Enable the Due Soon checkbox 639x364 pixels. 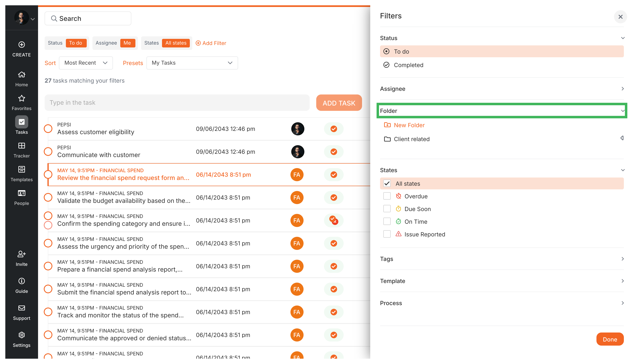click(387, 209)
